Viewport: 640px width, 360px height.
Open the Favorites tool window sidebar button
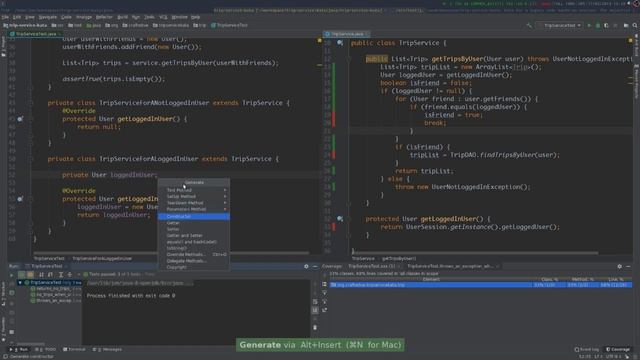click(3, 329)
